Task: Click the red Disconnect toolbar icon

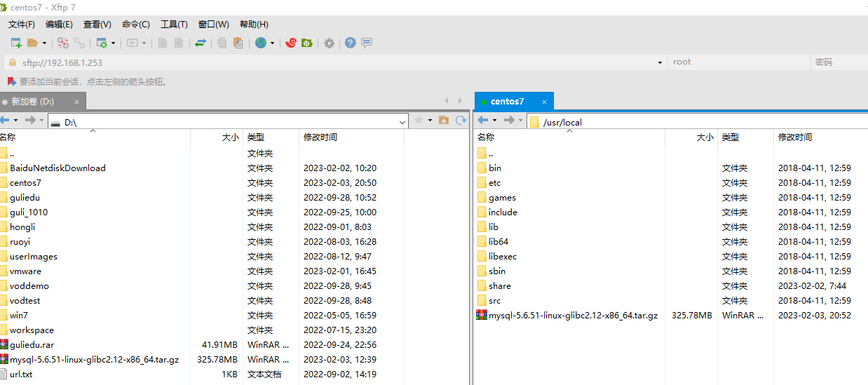Action: point(64,43)
